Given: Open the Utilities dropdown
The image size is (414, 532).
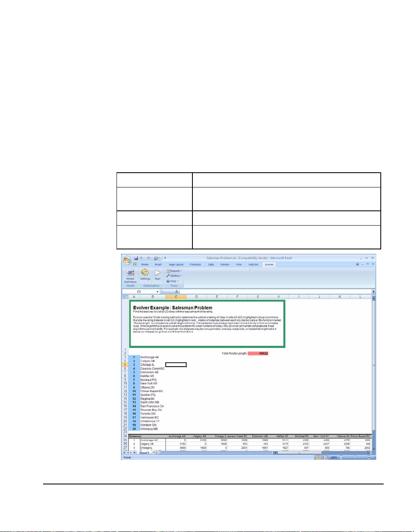Looking at the screenshot, I should [174, 276].
